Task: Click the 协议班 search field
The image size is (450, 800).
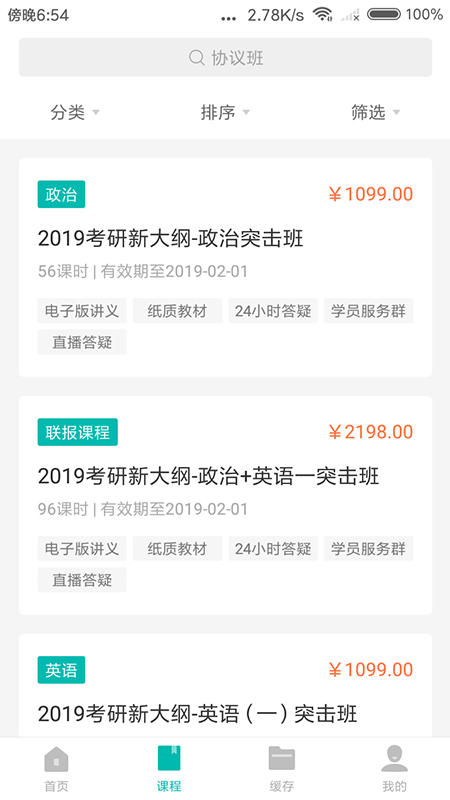Action: point(226,57)
